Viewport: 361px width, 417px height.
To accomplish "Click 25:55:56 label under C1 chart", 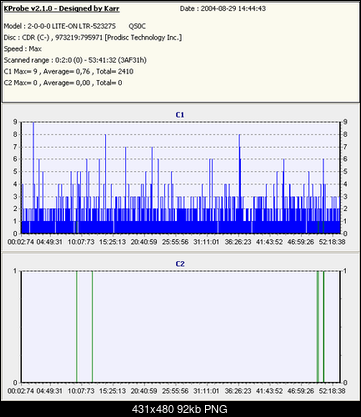I will [x=175, y=242].
